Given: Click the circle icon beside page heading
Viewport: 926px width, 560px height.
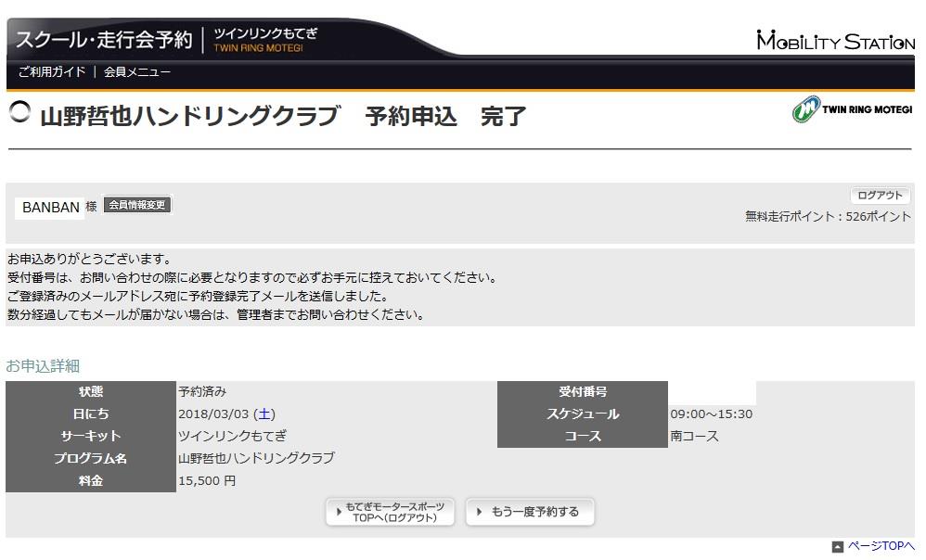Looking at the screenshot, I should [x=20, y=111].
